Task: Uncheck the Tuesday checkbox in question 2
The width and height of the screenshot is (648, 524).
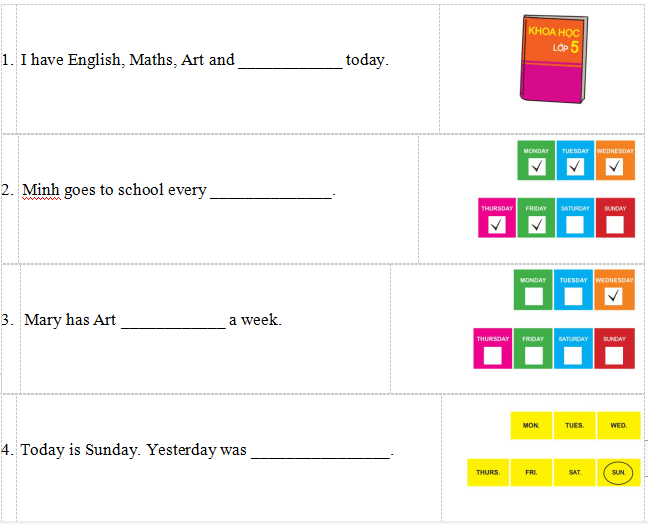Action: click(575, 166)
